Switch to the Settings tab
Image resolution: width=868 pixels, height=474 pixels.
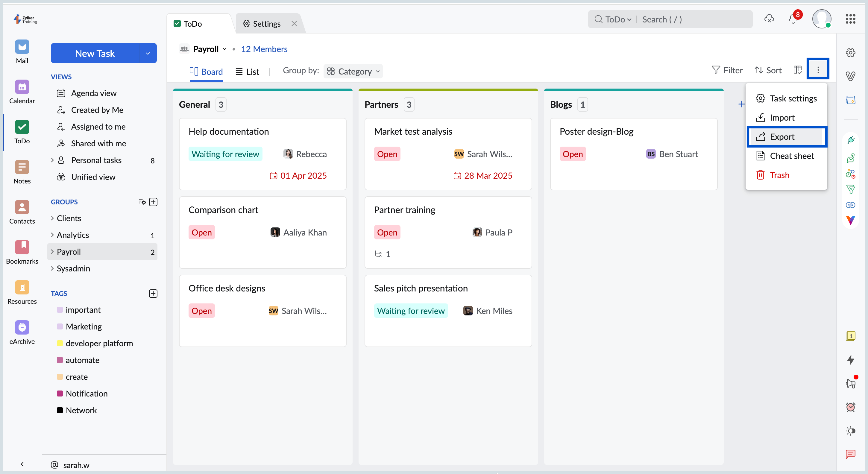point(266,24)
